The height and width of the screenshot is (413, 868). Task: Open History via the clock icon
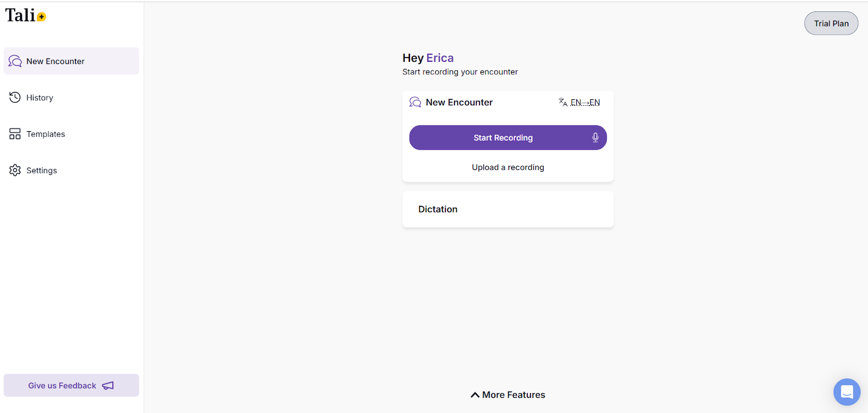click(x=15, y=97)
